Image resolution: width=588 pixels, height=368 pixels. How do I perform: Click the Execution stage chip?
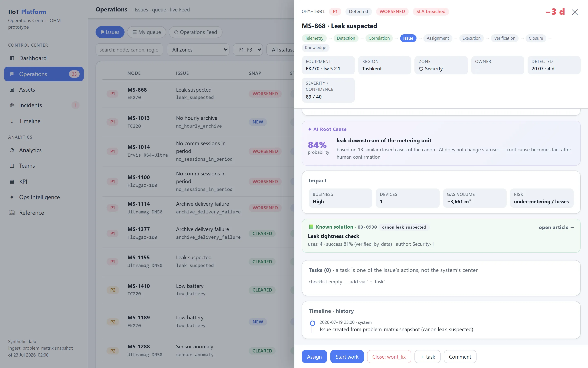click(471, 38)
